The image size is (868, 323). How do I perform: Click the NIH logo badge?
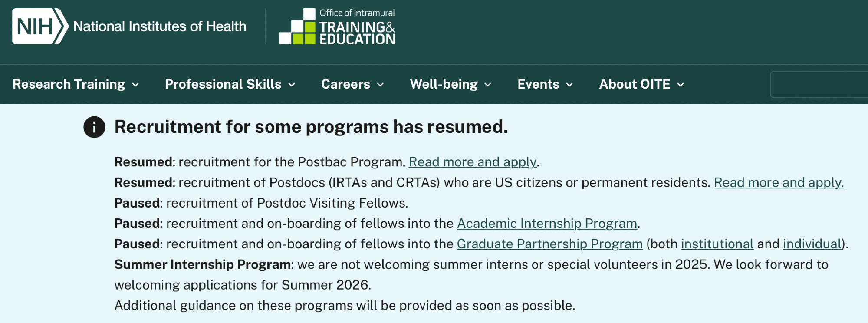coord(40,26)
